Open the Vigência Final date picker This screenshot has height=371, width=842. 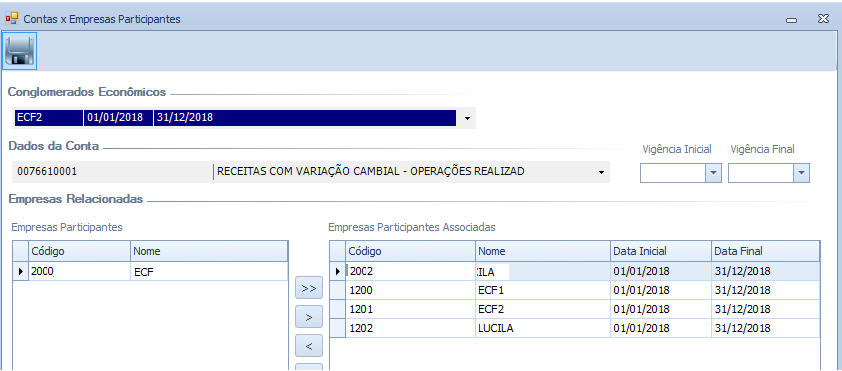(x=801, y=173)
